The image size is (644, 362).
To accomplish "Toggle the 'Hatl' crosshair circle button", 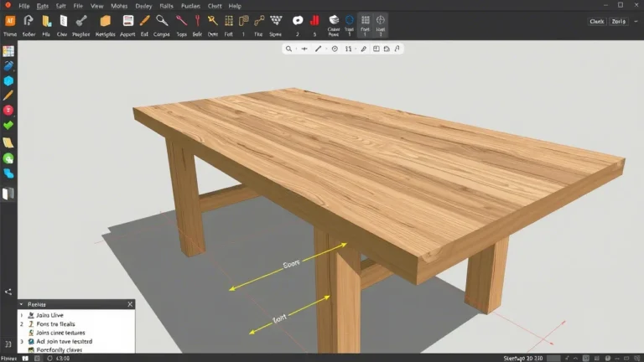I will pos(381,25).
